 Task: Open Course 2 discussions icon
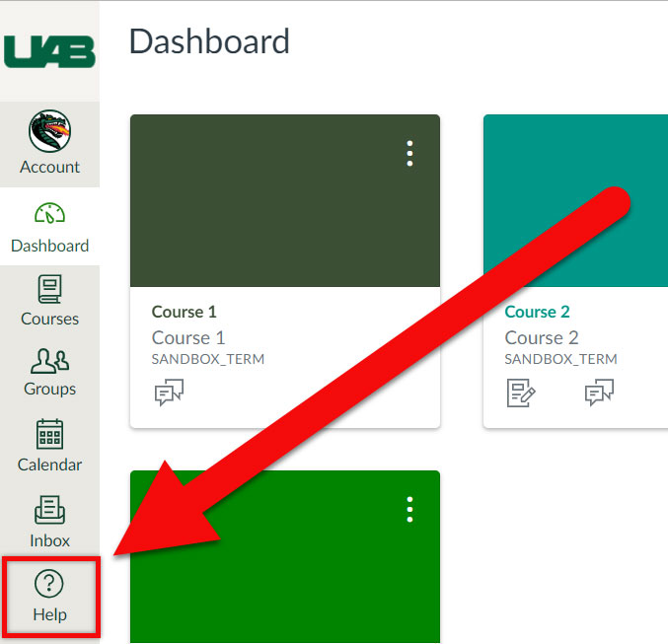[x=599, y=393]
